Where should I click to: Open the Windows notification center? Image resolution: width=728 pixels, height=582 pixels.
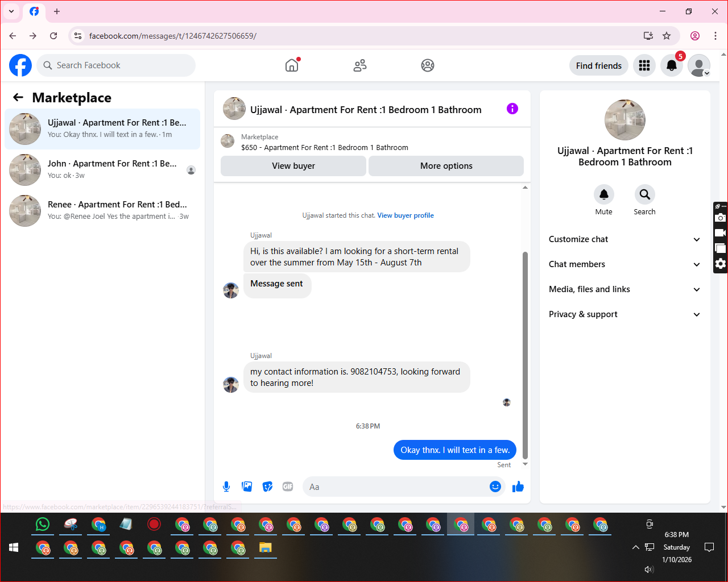click(x=709, y=547)
